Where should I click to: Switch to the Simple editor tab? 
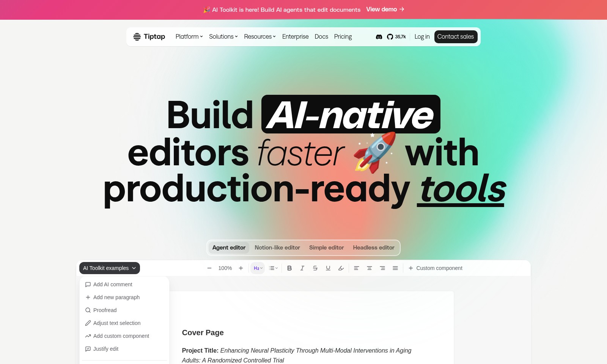click(x=326, y=248)
